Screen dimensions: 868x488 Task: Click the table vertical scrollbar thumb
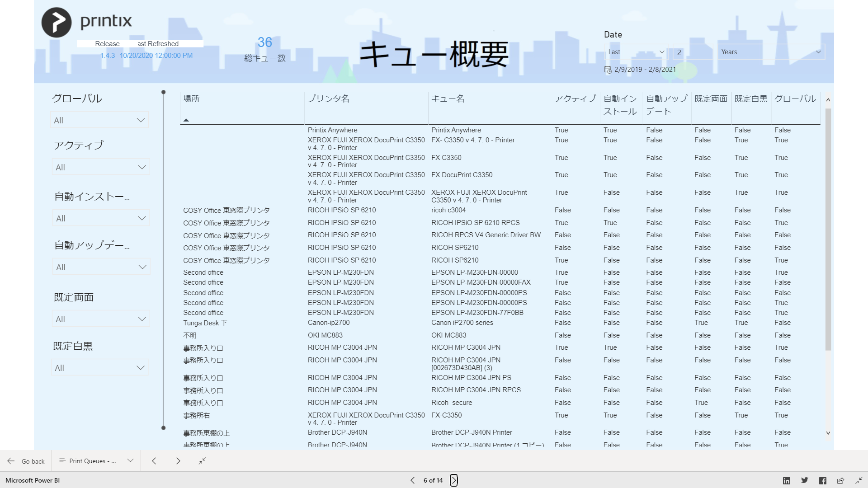click(828, 230)
